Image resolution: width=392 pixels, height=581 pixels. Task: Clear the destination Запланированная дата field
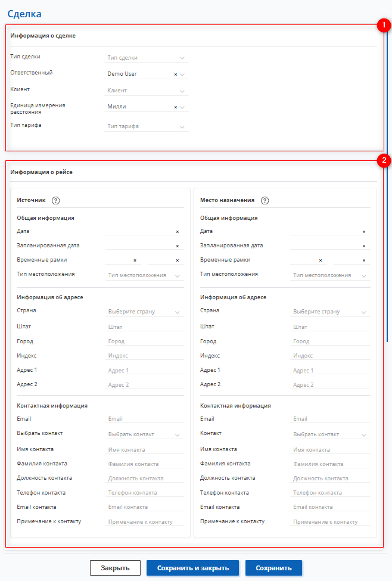[x=363, y=246]
